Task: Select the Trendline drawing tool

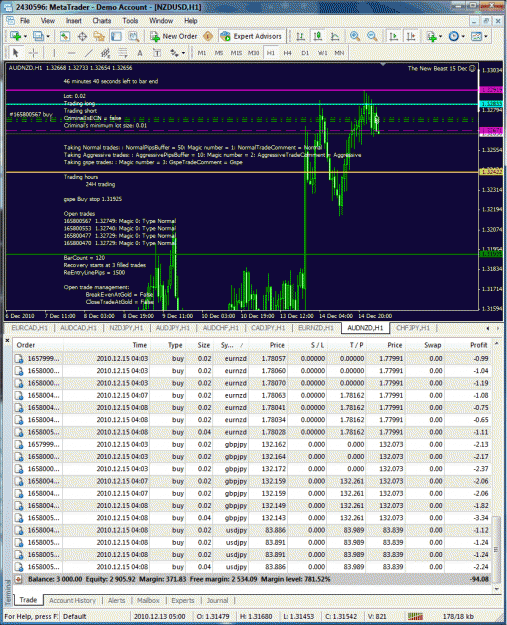Action: pos(88,53)
